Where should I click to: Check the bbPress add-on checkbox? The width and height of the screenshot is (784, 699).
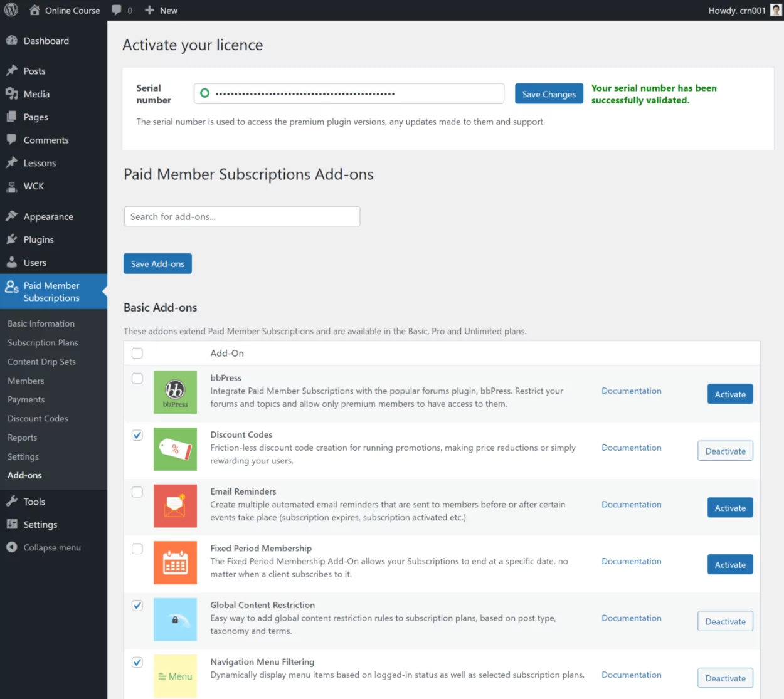137,378
